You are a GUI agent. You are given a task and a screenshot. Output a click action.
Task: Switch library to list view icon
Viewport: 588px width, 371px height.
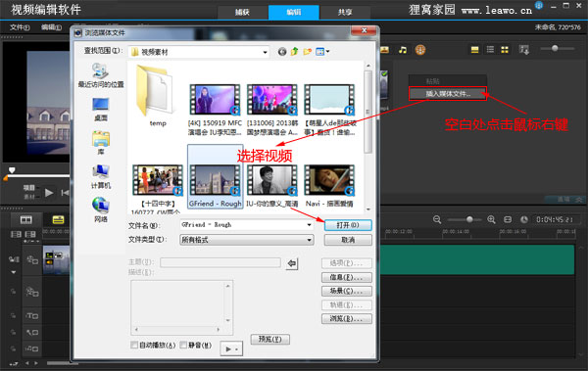click(490, 50)
